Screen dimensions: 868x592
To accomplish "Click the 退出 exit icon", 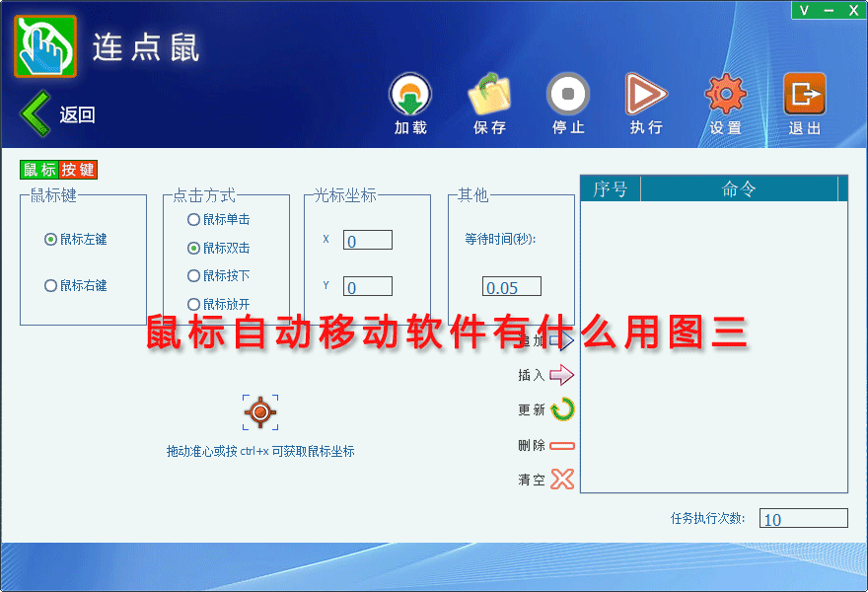I will point(804,95).
